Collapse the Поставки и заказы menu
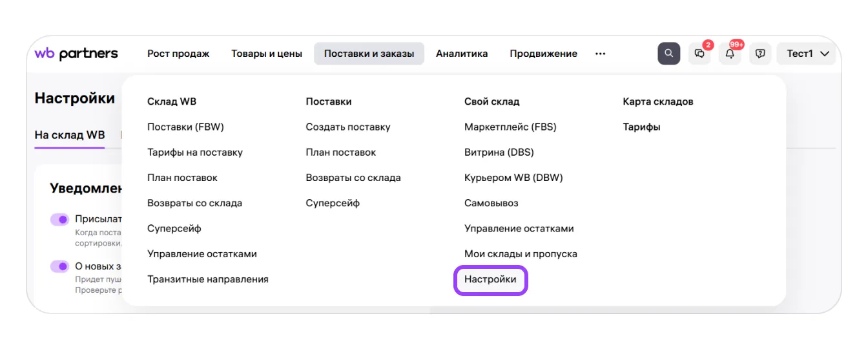Image resolution: width=868 pixels, height=349 pixels. click(x=369, y=54)
